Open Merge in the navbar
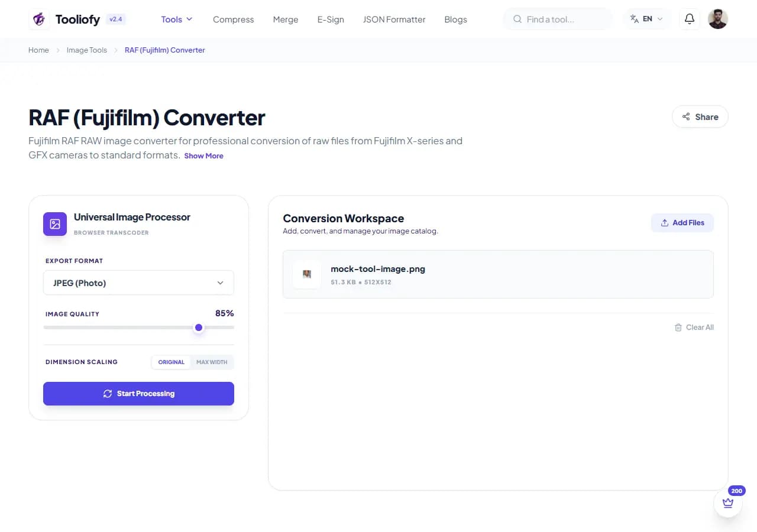This screenshot has height=532, width=757. click(286, 20)
